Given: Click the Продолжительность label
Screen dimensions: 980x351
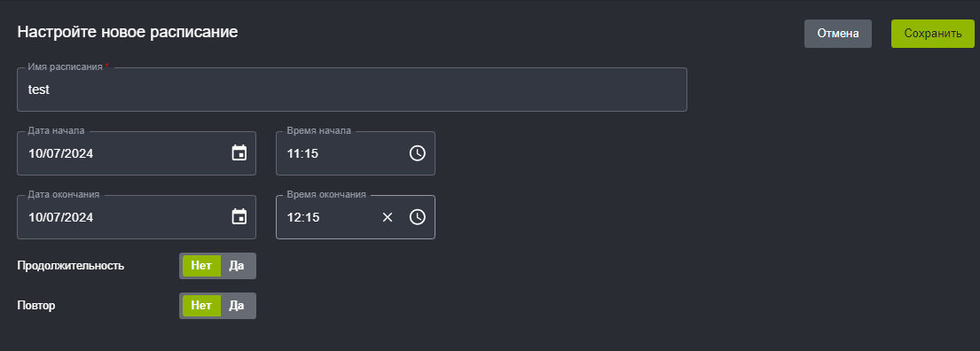Looking at the screenshot, I should coord(71,265).
